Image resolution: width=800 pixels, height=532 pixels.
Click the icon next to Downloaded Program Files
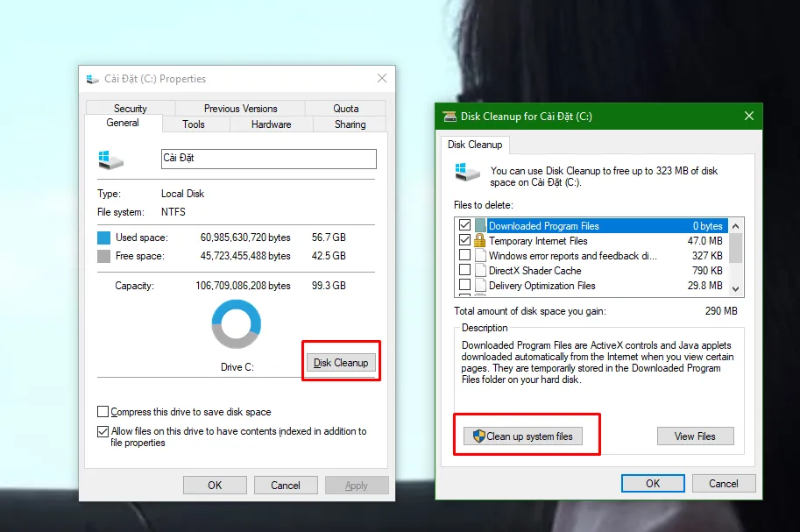[478, 225]
